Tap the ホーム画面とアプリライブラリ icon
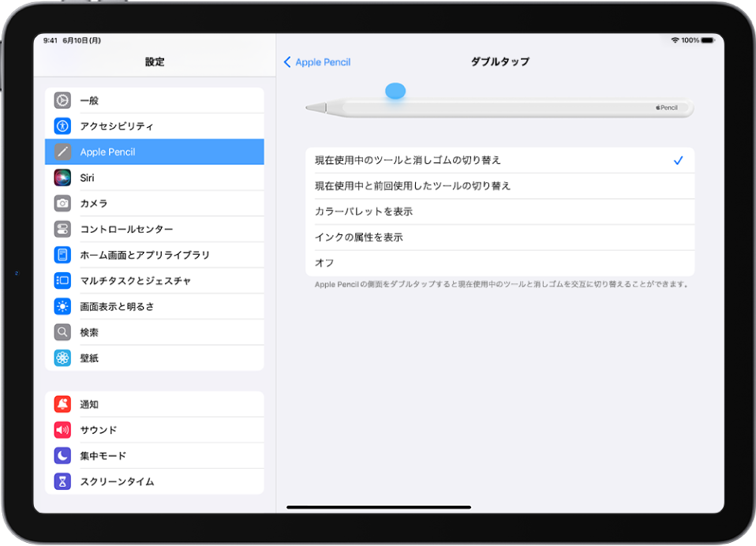The image size is (756, 546). [x=62, y=255]
